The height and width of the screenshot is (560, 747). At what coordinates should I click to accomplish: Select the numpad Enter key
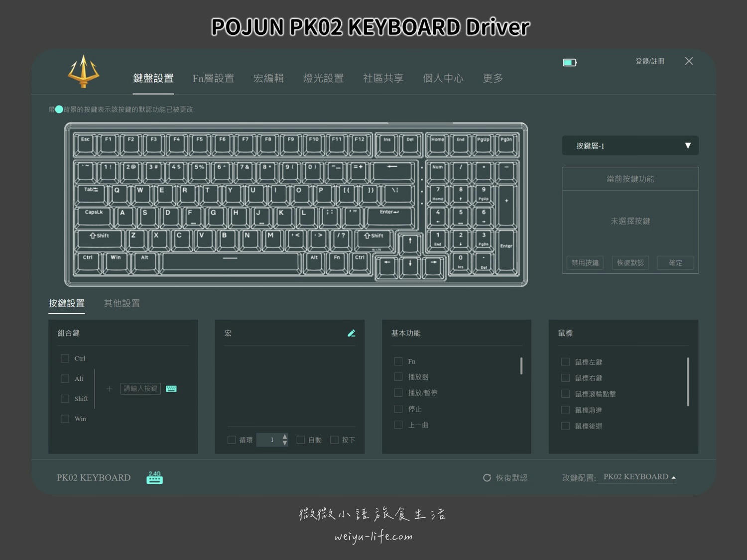(x=506, y=251)
